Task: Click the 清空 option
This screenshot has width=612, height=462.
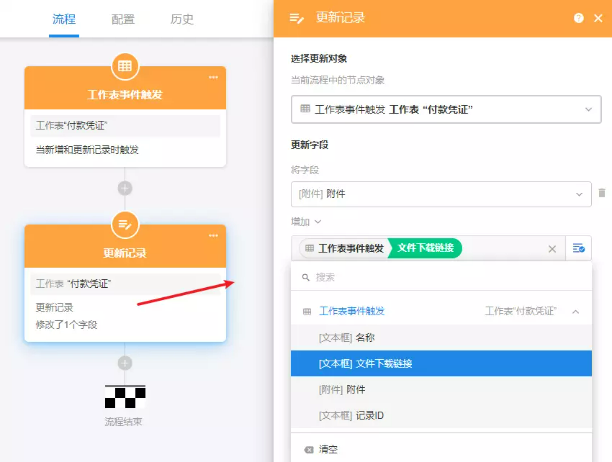Action: tap(441, 450)
